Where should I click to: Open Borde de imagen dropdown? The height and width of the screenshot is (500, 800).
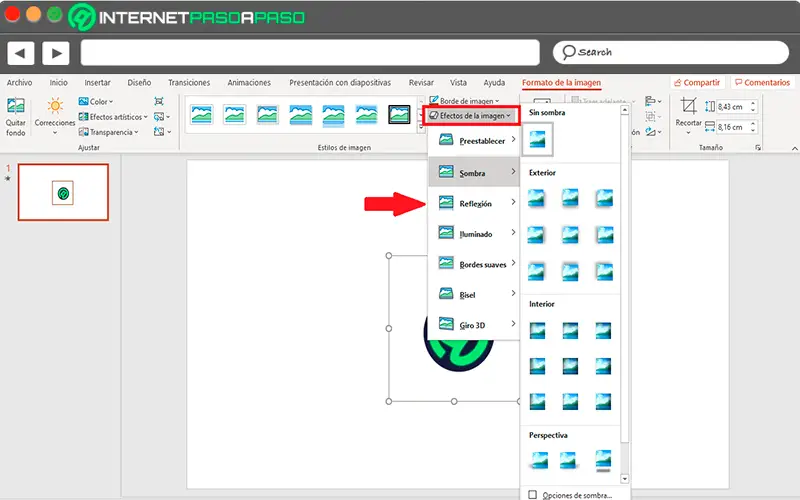coord(464,101)
